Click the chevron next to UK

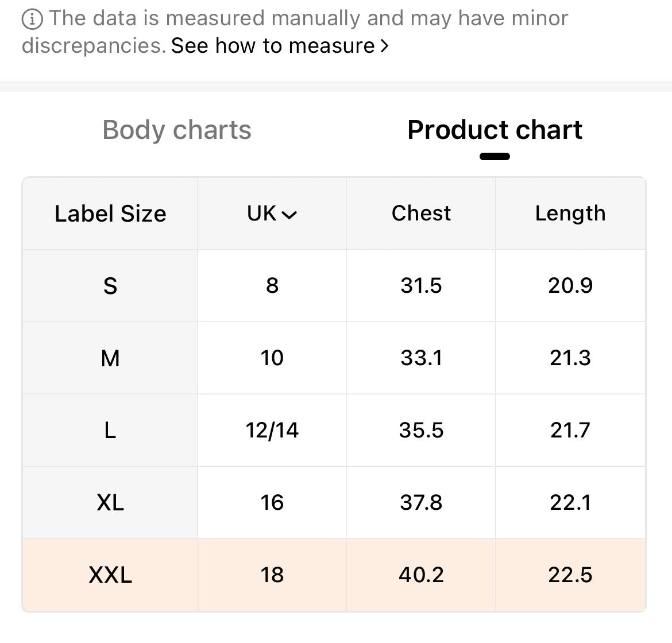click(289, 215)
